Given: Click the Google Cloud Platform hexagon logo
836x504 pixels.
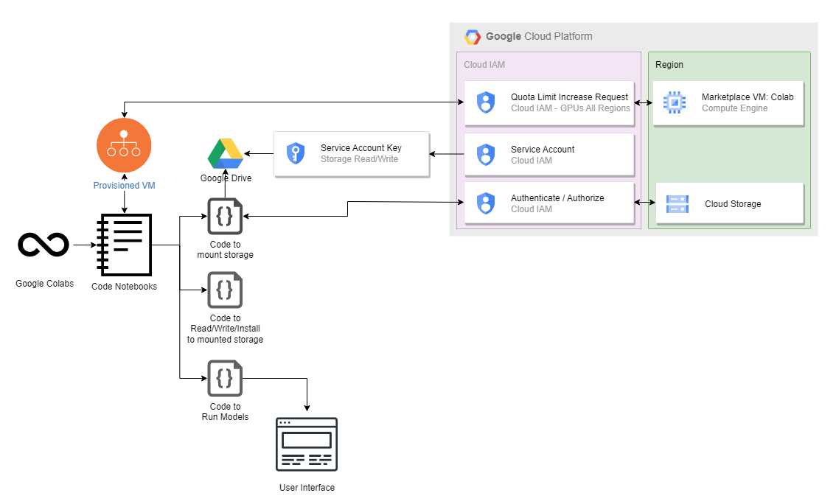Looking at the screenshot, I should coord(473,37).
